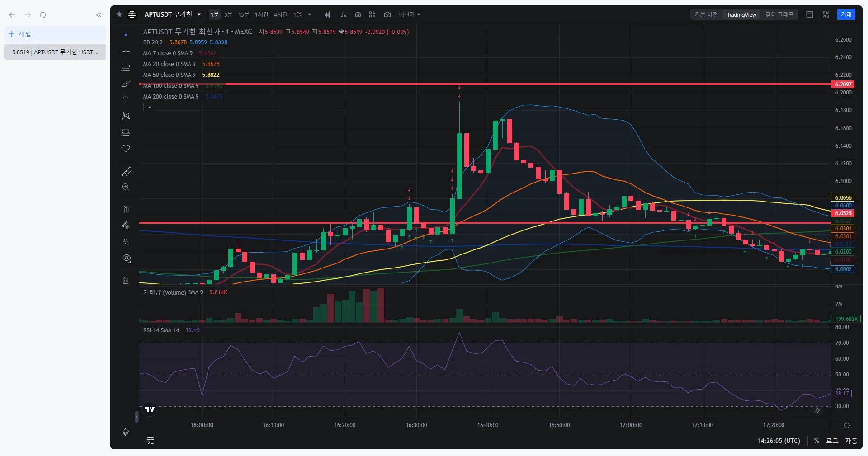Select the trend line drawing tool
The height and width of the screenshot is (456, 868).
126,51
